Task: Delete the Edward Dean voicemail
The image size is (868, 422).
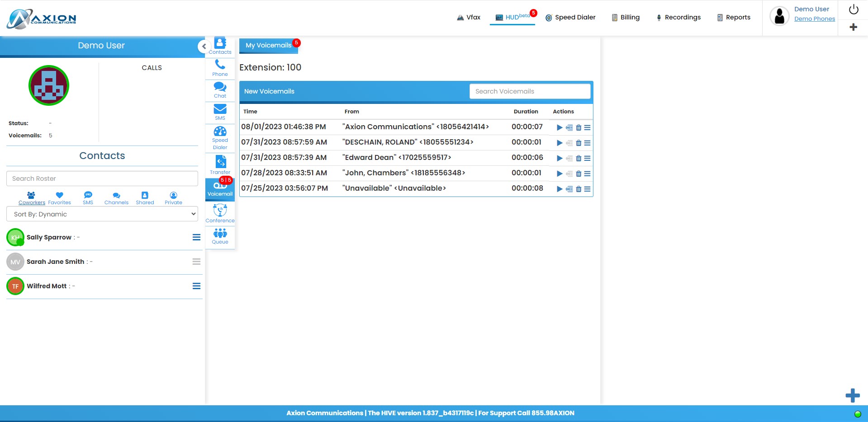Action: click(x=579, y=159)
